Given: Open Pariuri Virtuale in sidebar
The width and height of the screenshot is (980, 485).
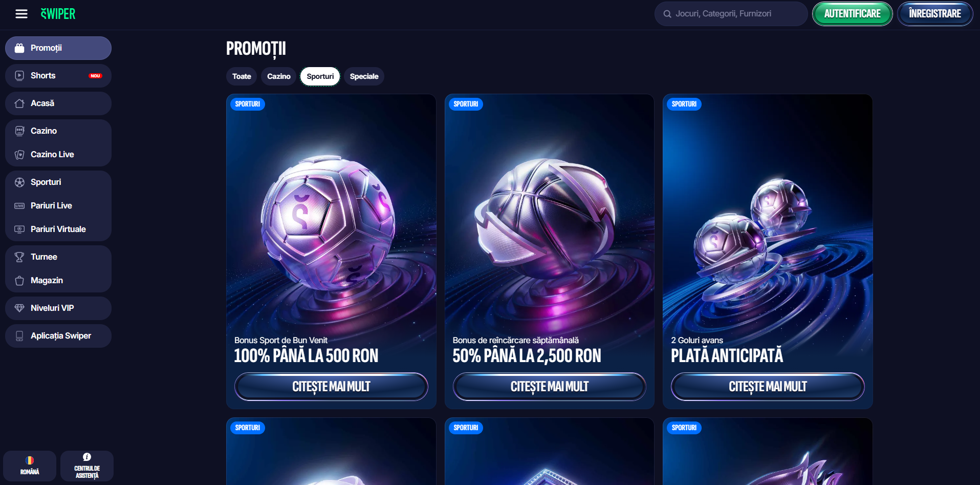Looking at the screenshot, I should (x=58, y=229).
